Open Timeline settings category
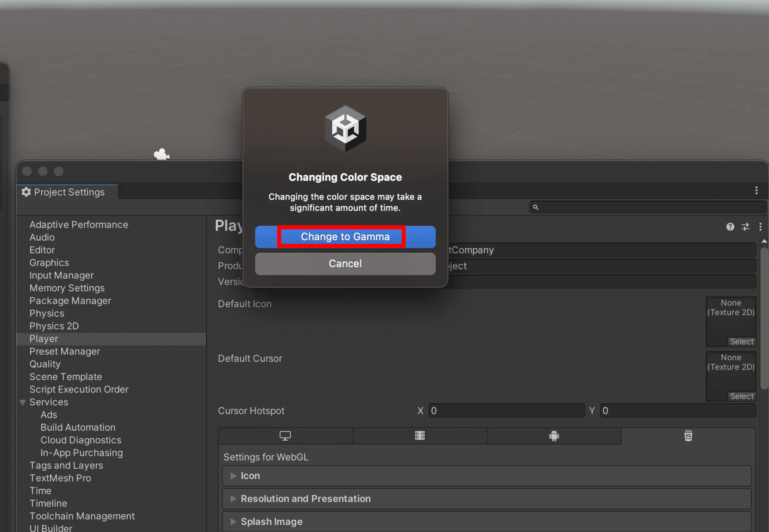Image resolution: width=769 pixels, height=532 pixels. (x=48, y=503)
